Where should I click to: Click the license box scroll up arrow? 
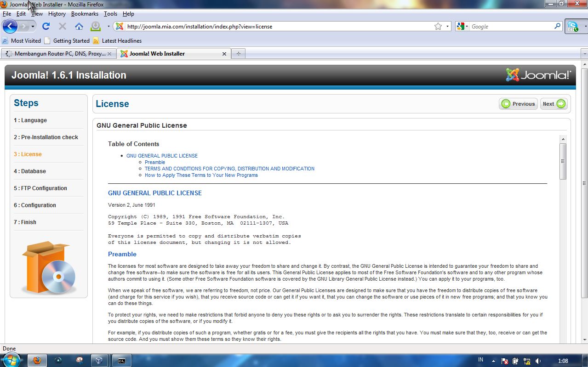tap(563, 139)
